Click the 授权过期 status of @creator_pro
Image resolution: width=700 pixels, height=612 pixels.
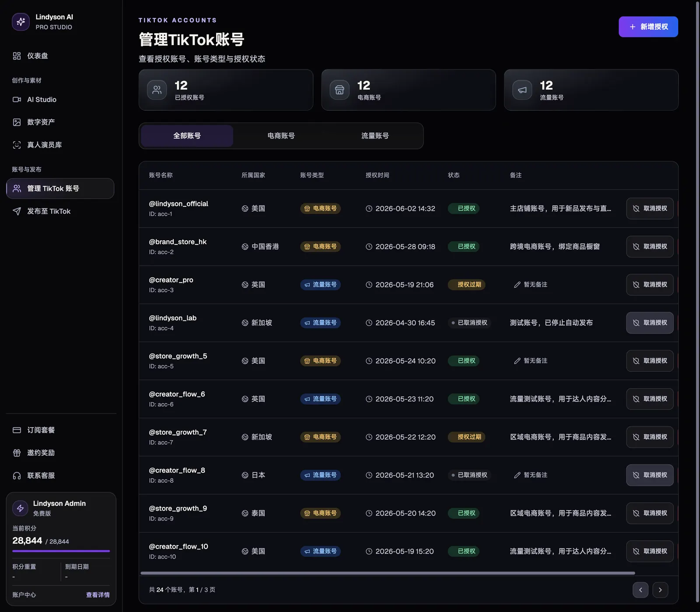click(467, 285)
